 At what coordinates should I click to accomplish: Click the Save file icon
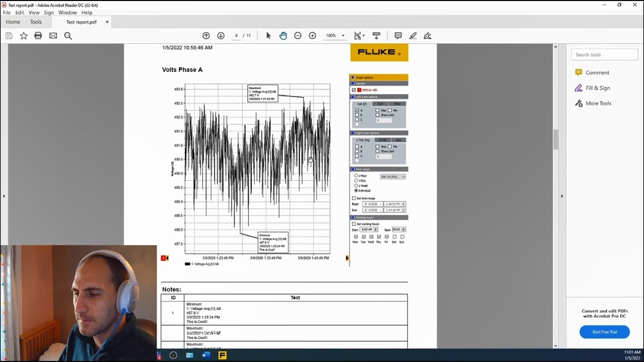click(9, 36)
